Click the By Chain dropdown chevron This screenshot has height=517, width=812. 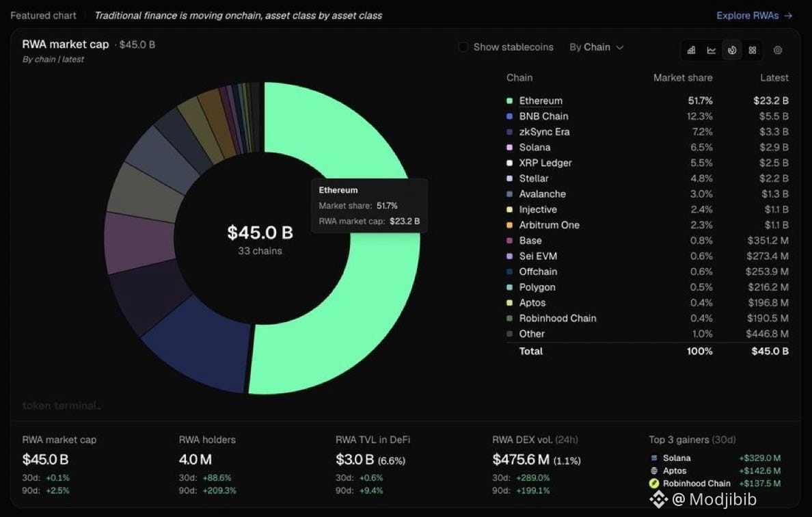(619, 48)
